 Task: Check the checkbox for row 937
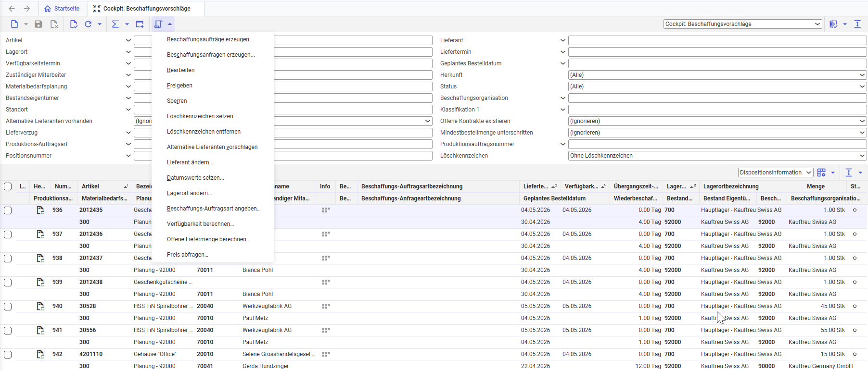[x=8, y=235]
